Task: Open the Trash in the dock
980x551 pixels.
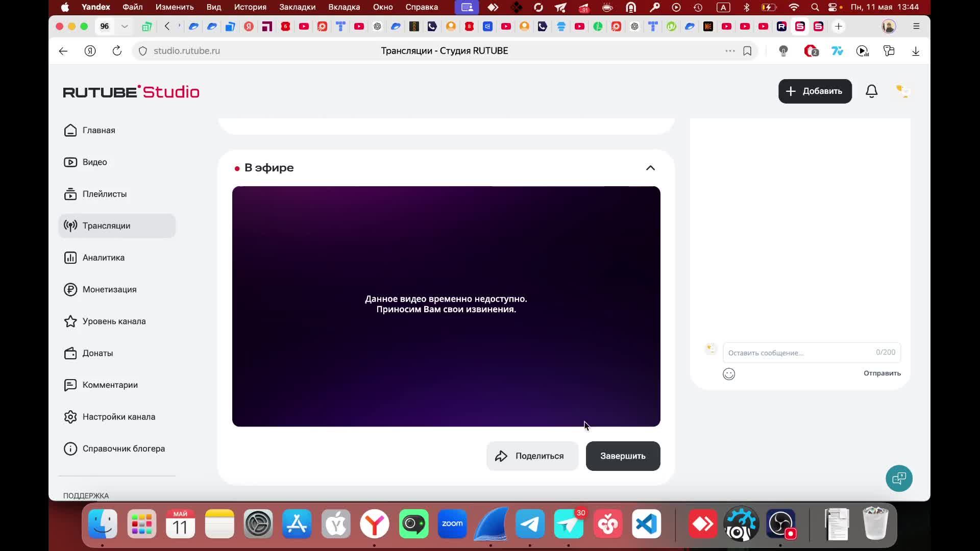Action: (x=875, y=523)
